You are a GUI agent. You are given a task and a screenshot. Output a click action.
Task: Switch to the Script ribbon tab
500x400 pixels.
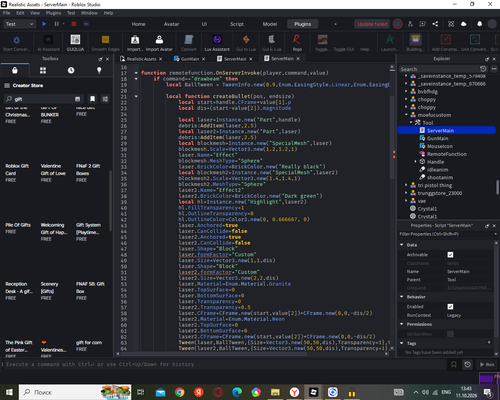point(237,24)
